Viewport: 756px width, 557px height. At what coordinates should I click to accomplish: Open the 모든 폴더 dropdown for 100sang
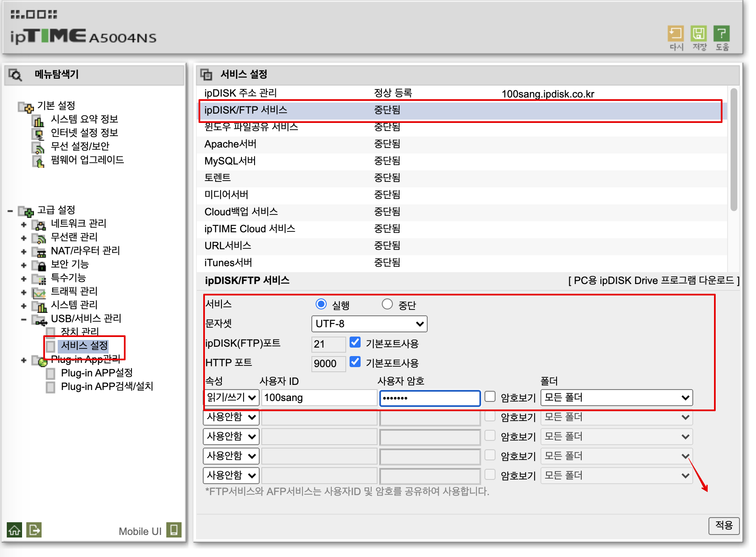point(617,398)
